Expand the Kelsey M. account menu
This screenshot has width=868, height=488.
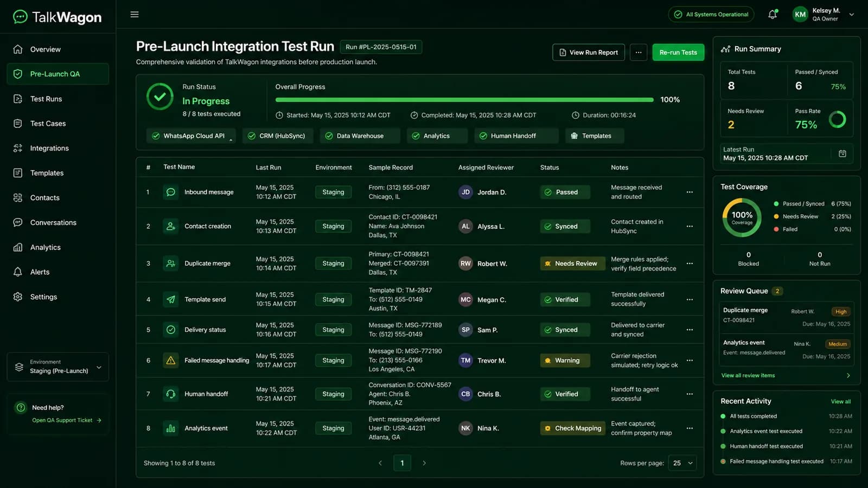tap(852, 15)
